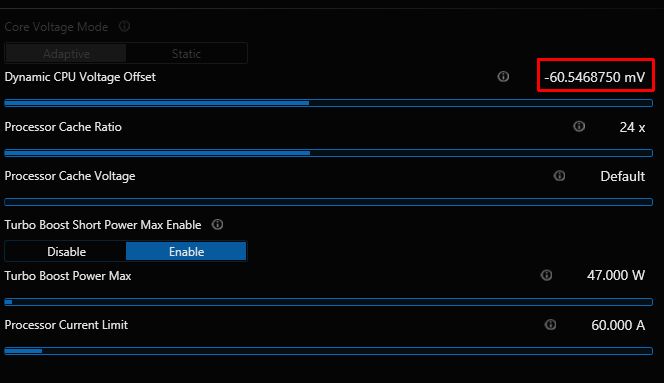Click info icon for Processor Current Limit
The image size is (664, 383).
[550, 325]
